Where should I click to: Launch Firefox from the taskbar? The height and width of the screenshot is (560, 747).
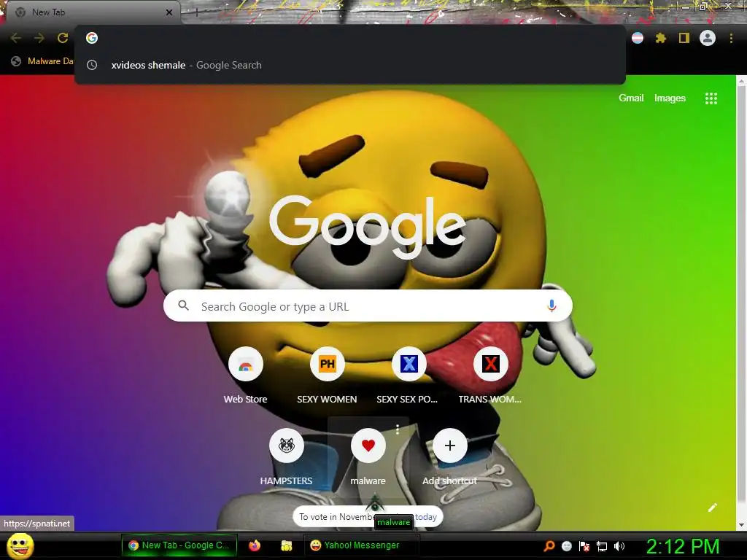pyautogui.click(x=255, y=545)
